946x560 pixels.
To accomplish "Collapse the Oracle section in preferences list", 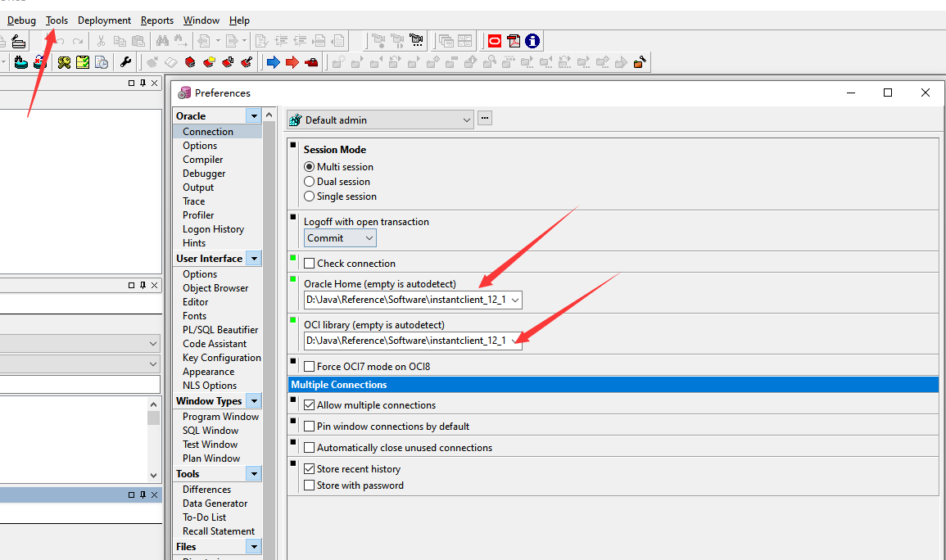I will (x=254, y=115).
